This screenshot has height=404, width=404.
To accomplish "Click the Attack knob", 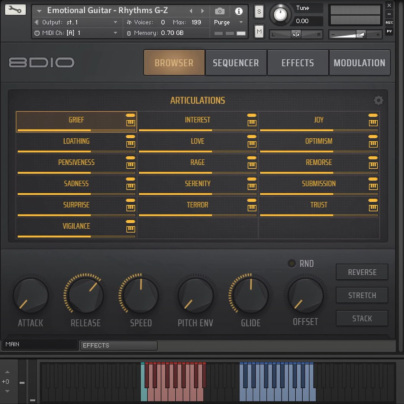I will coord(31,295).
